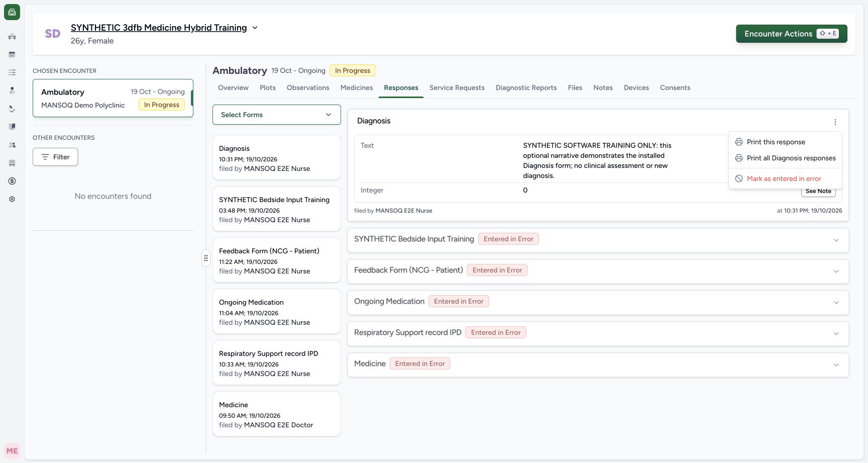Click the printer icon next to Print this response
Screen dimensions: 868x463
739,142
